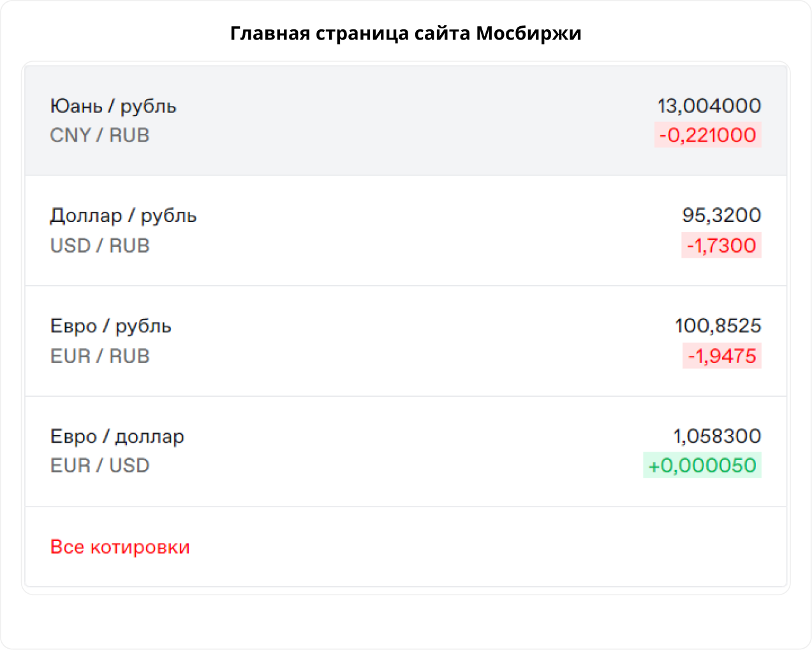Select the Евро / доллар row label
812x650 pixels.
pos(117,437)
